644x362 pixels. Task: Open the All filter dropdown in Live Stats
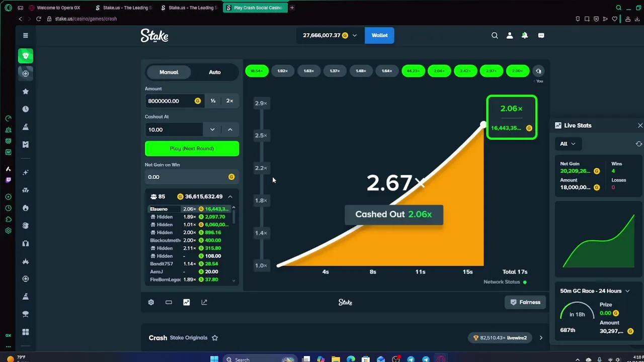(568, 144)
